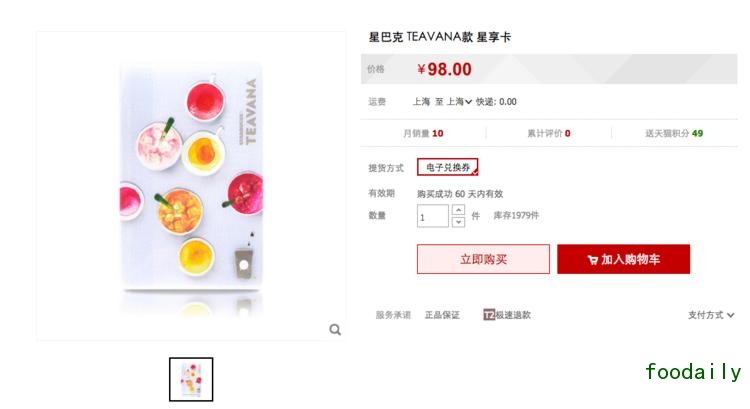This screenshot has height=409, width=750.
Task: Click the 服务承诺 service promise label
Action: pos(392,315)
